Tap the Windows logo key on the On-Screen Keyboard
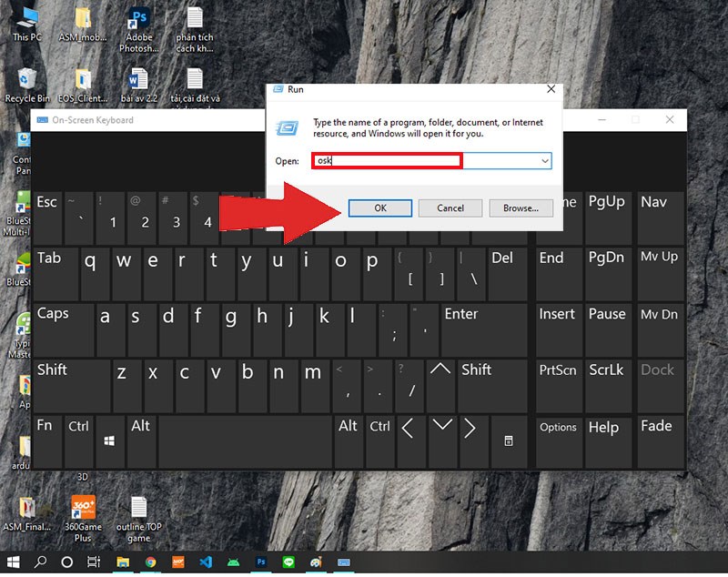The width and height of the screenshot is (728, 577). click(109, 441)
